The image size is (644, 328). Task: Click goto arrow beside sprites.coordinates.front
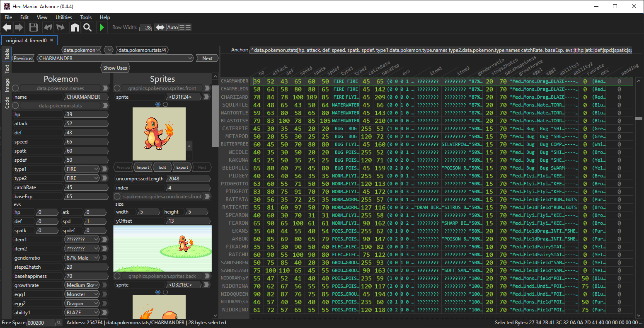[x=208, y=197]
